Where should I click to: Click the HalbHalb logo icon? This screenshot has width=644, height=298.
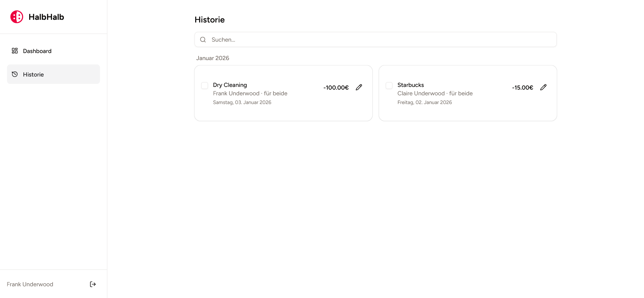[17, 17]
